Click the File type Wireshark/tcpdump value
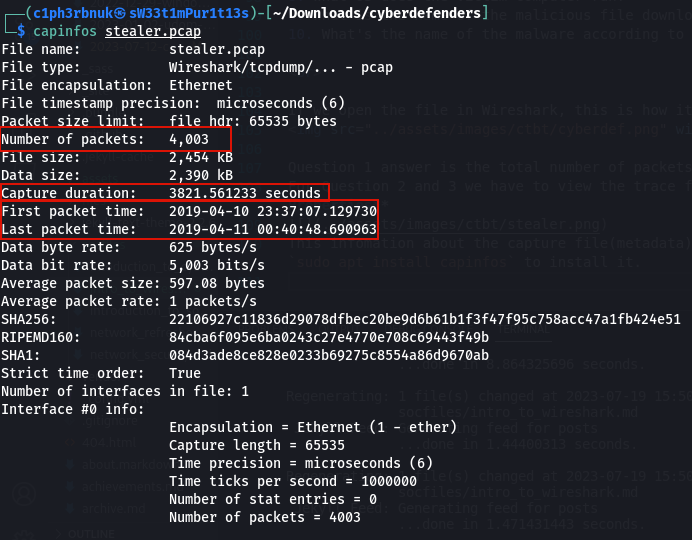 click(x=281, y=67)
